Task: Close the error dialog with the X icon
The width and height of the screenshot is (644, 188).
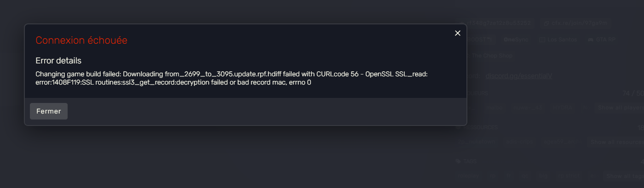Action: pyautogui.click(x=457, y=33)
